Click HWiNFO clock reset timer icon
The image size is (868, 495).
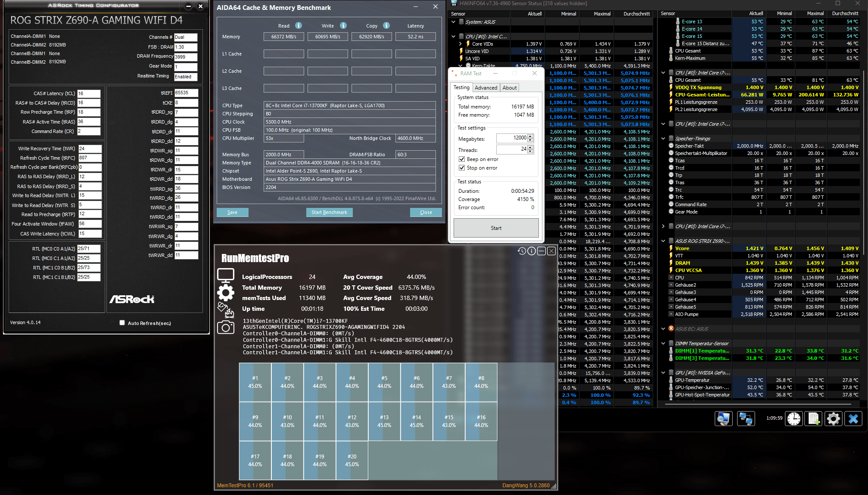click(x=794, y=418)
